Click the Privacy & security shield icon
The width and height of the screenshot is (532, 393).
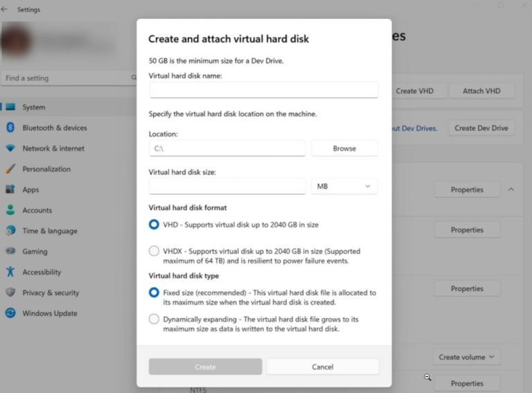point(10,292)
